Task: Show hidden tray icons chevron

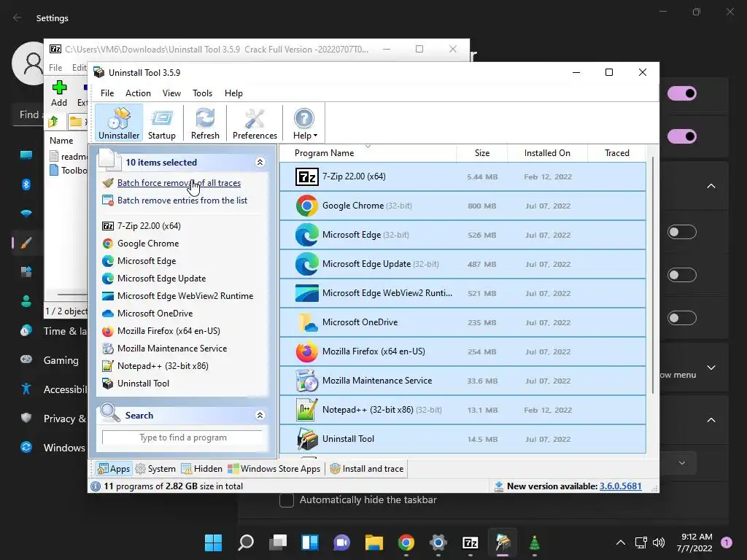Action: pos(620,542)
